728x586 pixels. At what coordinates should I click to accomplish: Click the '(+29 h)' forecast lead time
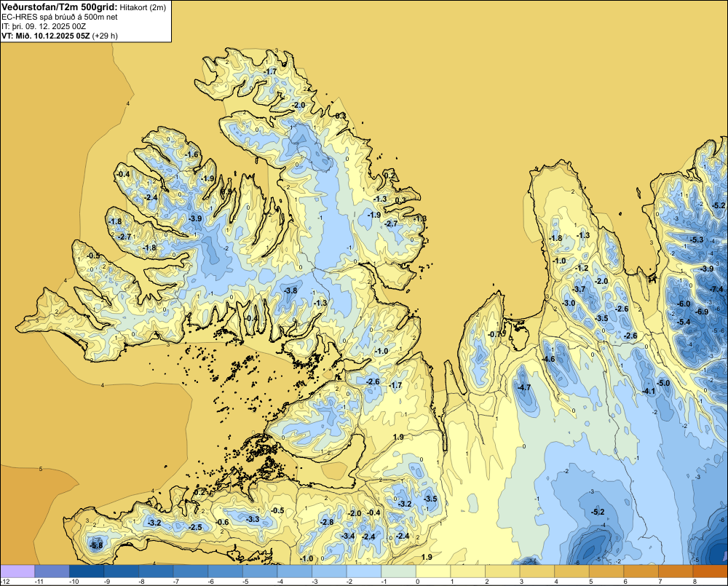click(104, 36)
